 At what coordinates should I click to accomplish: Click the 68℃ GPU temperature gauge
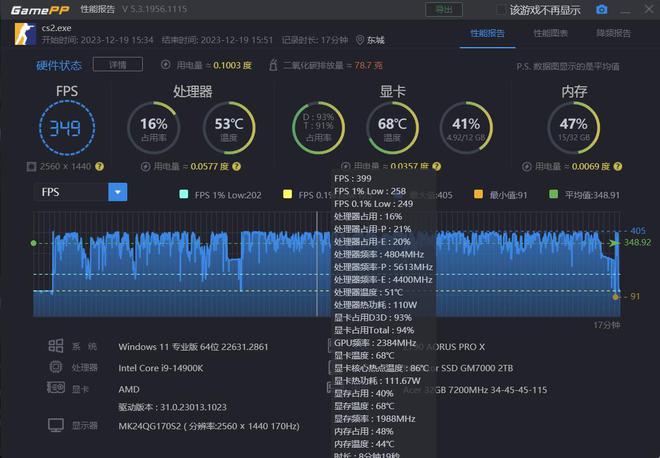(x=392, y=128)
